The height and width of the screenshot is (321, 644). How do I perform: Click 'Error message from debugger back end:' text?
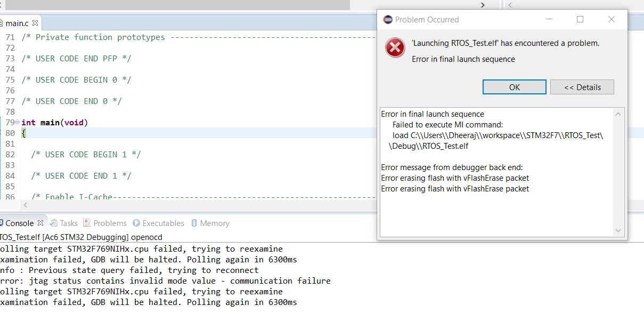(452, 167)
